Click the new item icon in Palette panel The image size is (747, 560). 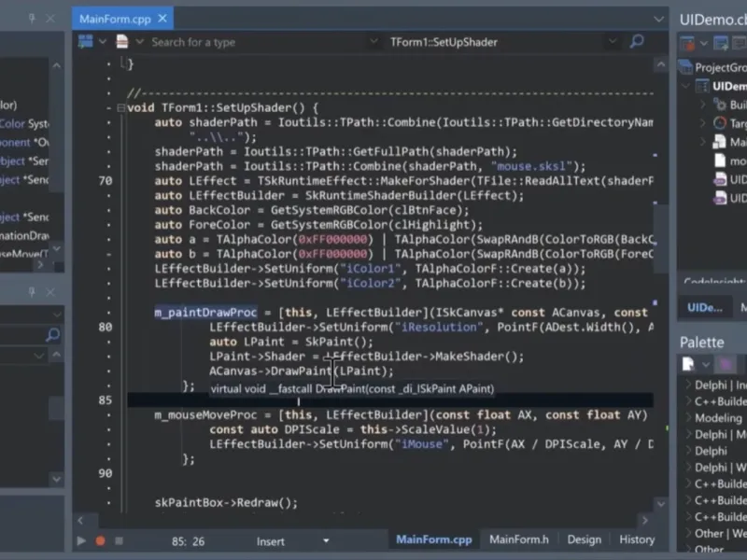(688, 364)
